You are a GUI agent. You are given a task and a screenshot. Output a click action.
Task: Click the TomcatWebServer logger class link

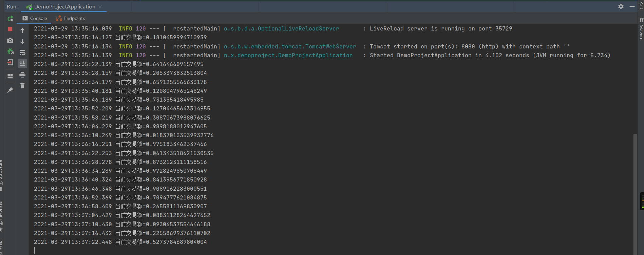pos(290,47)
